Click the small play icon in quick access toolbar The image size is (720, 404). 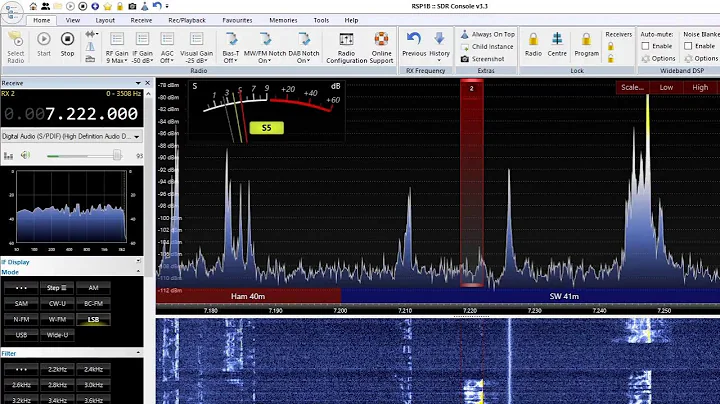click(70, 6)
